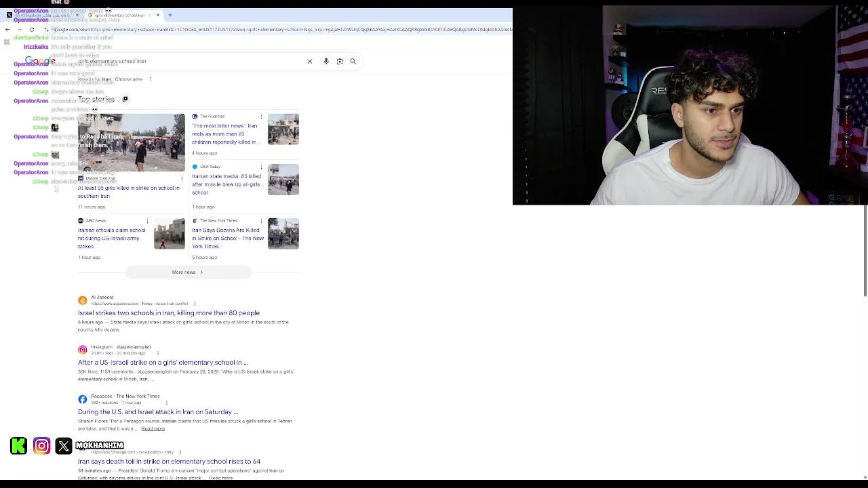The height and width of the screenshot is (488, 868).
Task: Open options menu for The Guardian story
Action: (262, 117)
